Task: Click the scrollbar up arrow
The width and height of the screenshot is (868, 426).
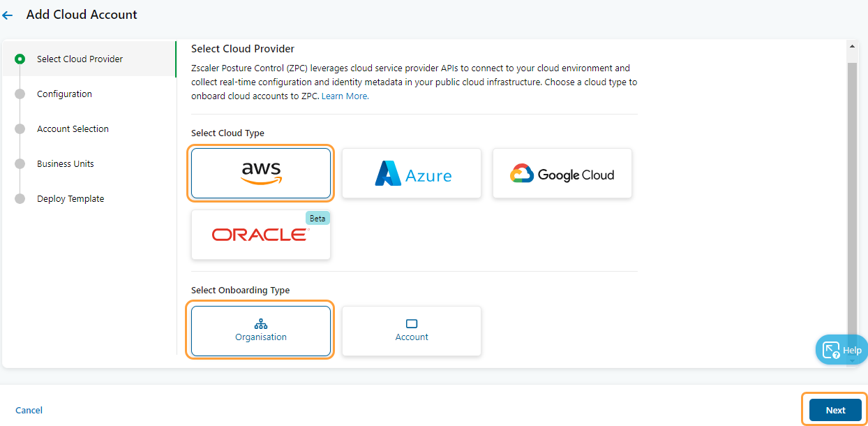Action: (x=852, y=45)
